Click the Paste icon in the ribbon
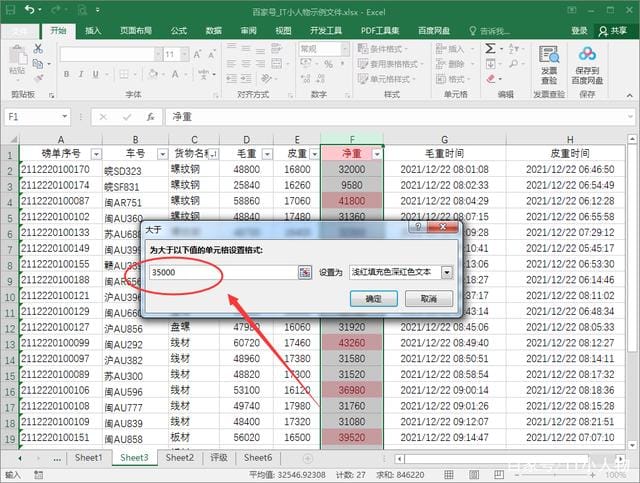Viewport: 640px width, 483px height. pyautogui.click(x=17, y=59)
